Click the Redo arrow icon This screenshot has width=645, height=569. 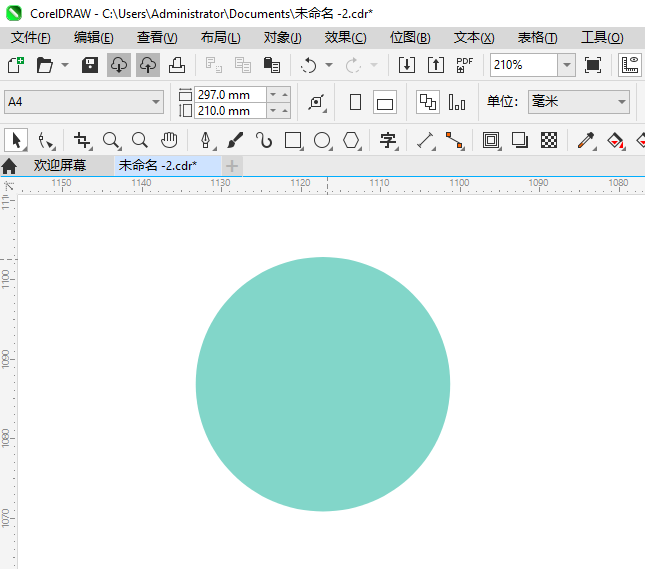[x=353, y=65]
